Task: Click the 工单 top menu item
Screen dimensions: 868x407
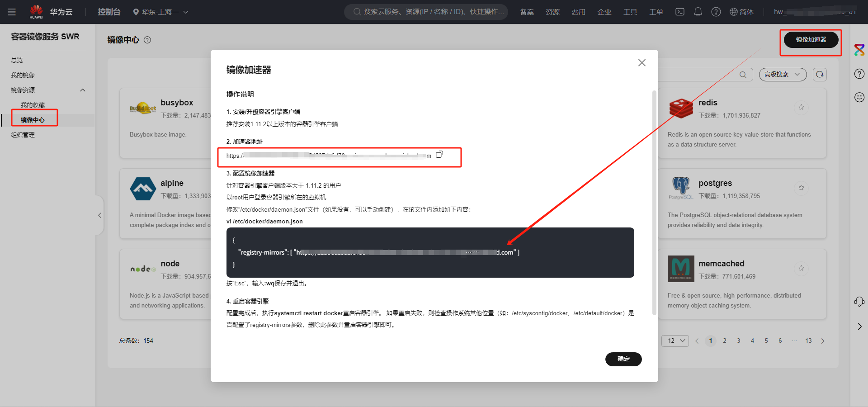Action: tap(656, 12)
